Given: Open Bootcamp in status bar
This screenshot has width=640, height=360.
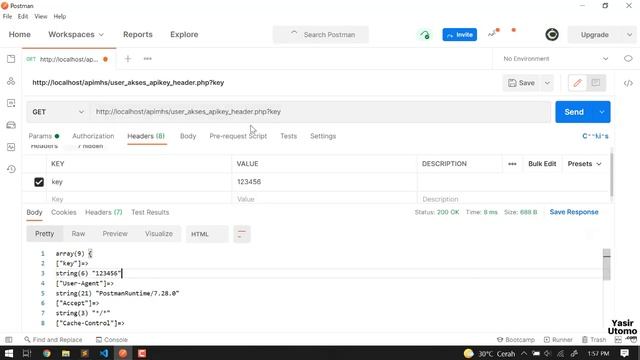Looking at the screenshot, I should [516, 340].
